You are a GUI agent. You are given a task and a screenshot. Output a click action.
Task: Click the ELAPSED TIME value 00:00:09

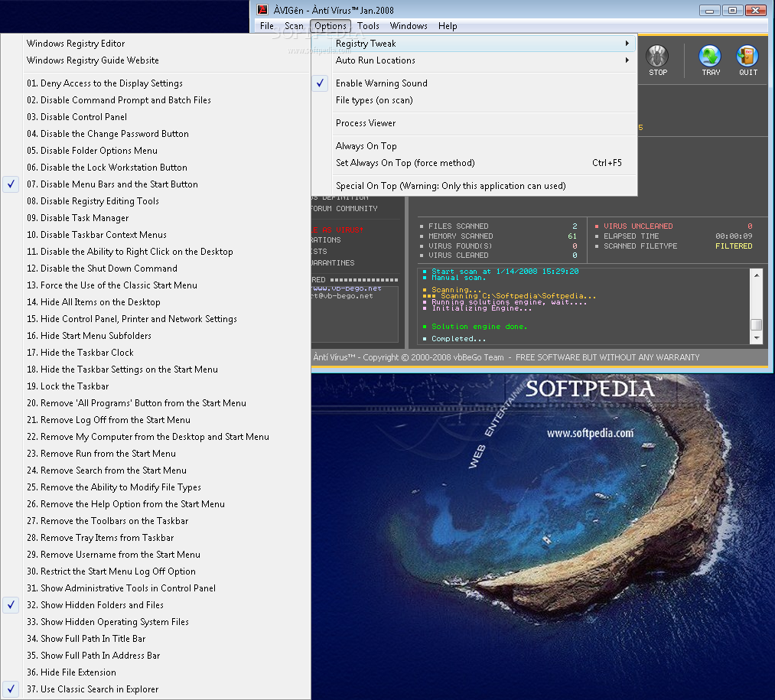click(x=734, y=236)
